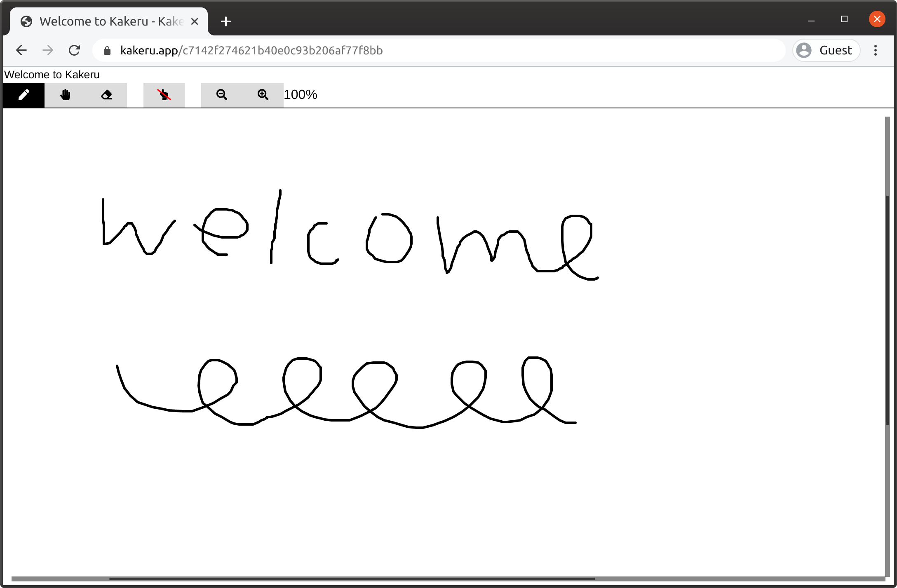Select the hand pan tool
The image size is (897, 588).
pos(65,95)
